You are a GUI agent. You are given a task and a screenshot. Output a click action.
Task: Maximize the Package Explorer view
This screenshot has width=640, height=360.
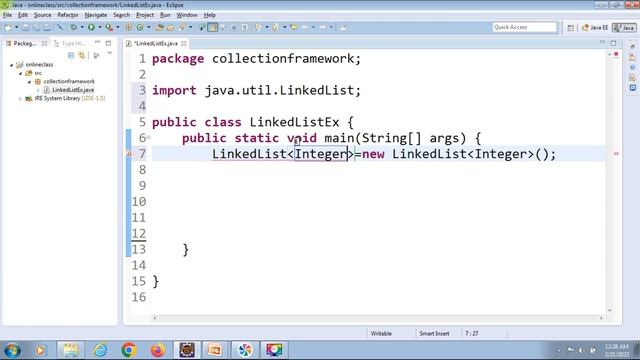(x=108, y=43)
